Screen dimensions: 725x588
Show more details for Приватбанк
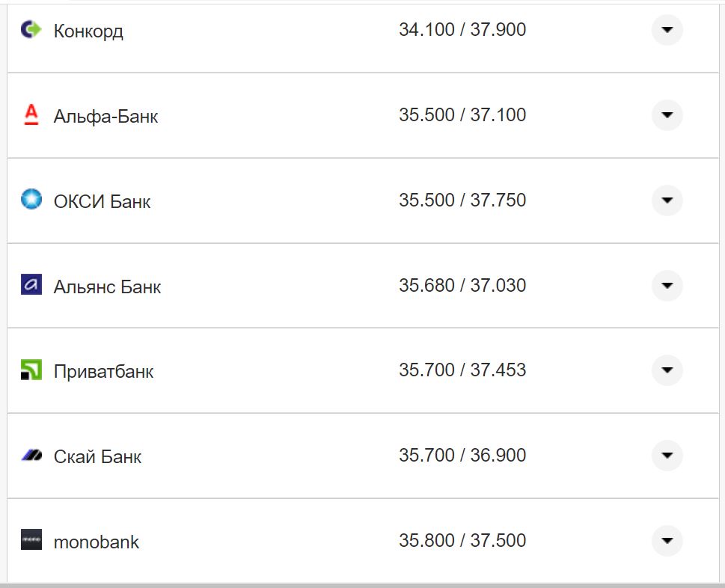(667, 370)
